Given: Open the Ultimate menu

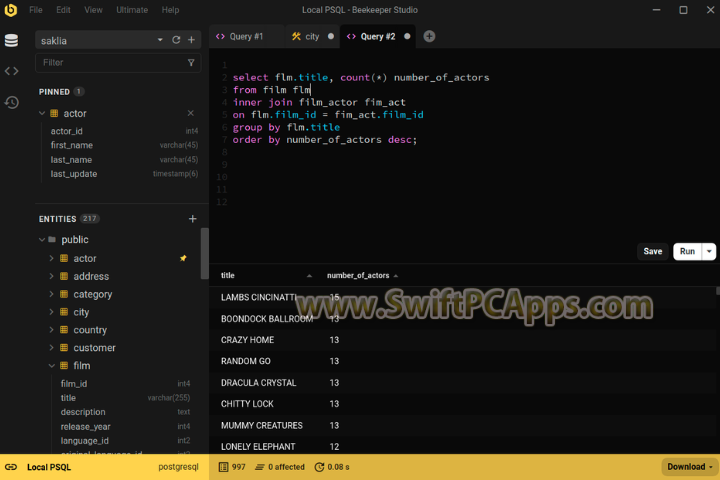Looking at the screenshot, I should point(132,10).
